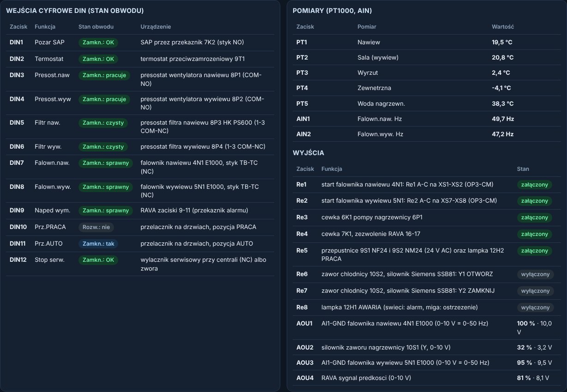567x392 pixels.
Task: Click the PT4 Zewnetrzna temperature value
Action: pos(501,88)
